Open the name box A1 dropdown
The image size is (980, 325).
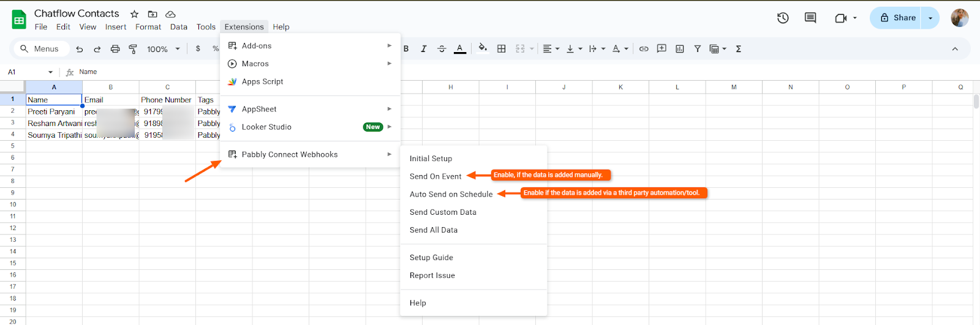coord(50,72)
